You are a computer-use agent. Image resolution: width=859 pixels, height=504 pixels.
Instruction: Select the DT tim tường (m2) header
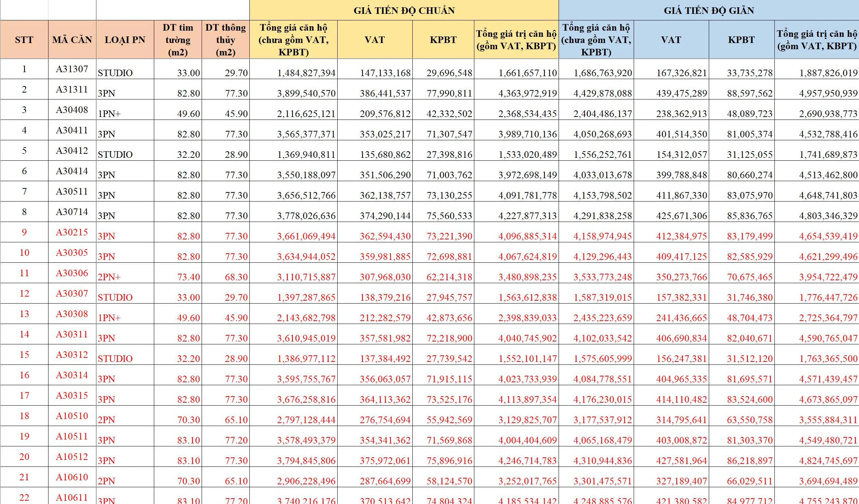click(x=178, y=40)
